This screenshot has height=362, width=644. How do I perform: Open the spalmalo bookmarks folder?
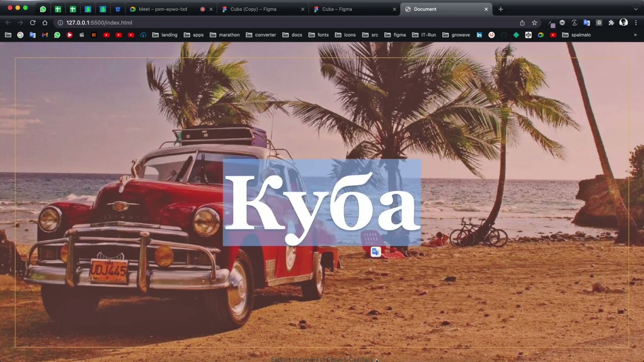click(576, 35)
